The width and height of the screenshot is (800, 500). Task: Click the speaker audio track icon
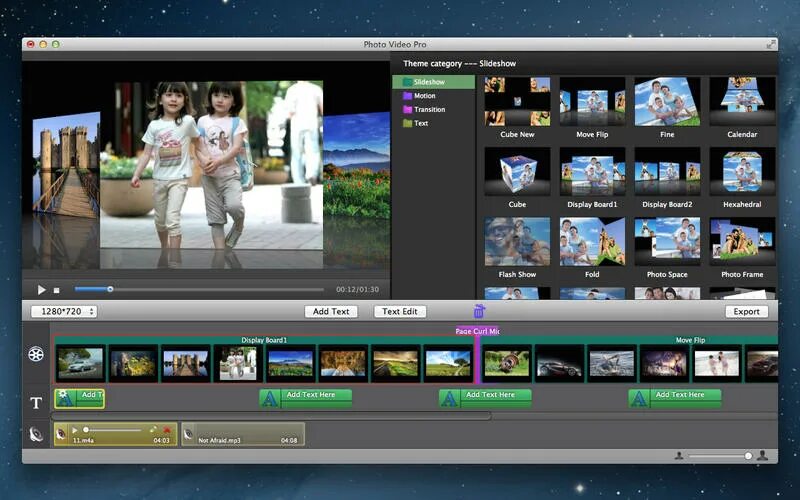[x=36, y=434]
